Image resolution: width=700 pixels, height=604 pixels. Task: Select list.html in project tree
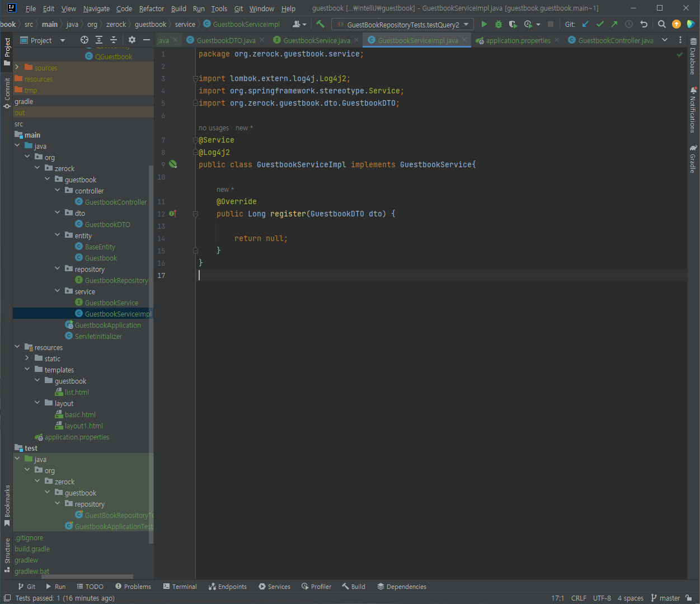click(72, 392)
